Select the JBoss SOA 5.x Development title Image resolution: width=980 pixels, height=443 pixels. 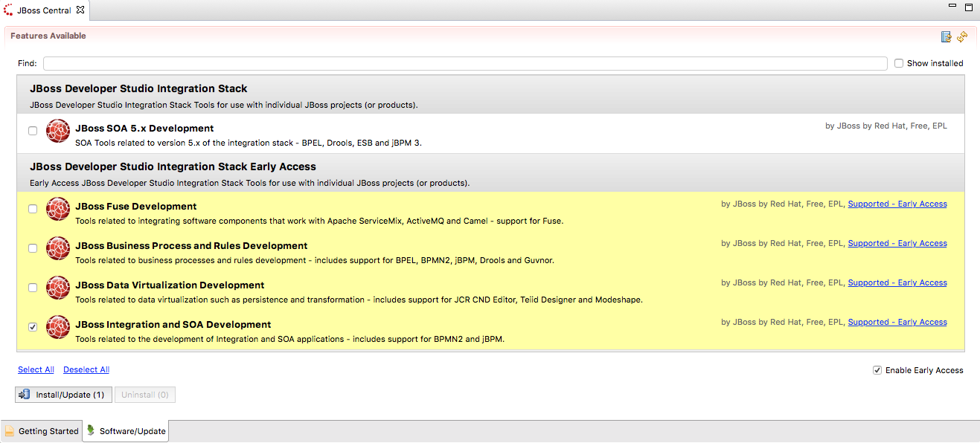(x=144, y=129)
